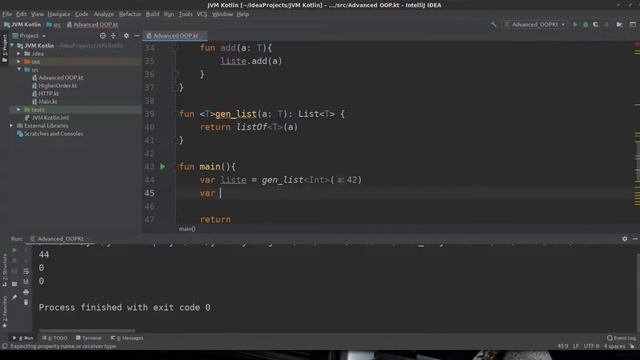Click the Build project hammer icon
This screenshot has width=640, height=360.
pos(493,24)
